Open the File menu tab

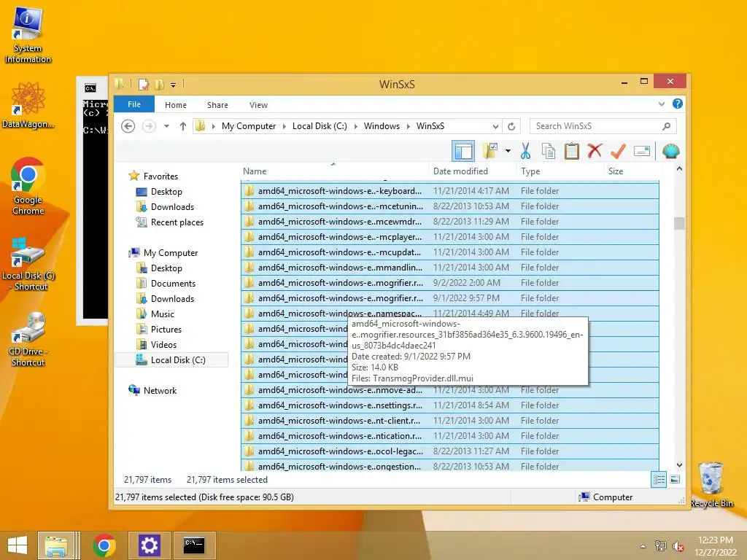(x=134, y=104)
